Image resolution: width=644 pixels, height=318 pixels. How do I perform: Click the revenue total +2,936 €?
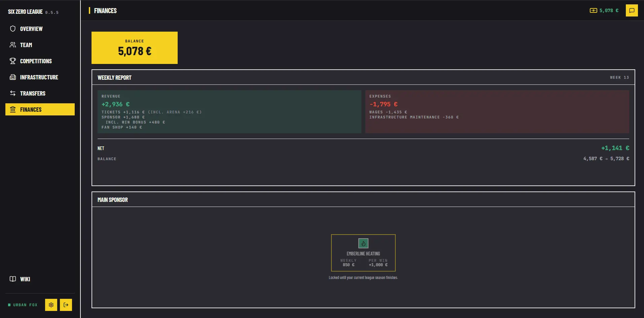(x=115, y=104)
